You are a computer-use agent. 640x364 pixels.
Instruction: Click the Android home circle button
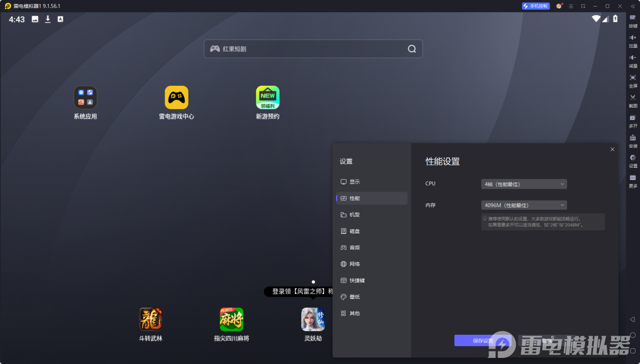tap(632, 335)
